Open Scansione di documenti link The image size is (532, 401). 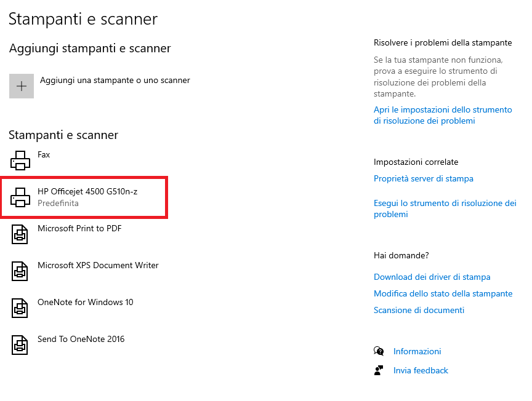419,310
